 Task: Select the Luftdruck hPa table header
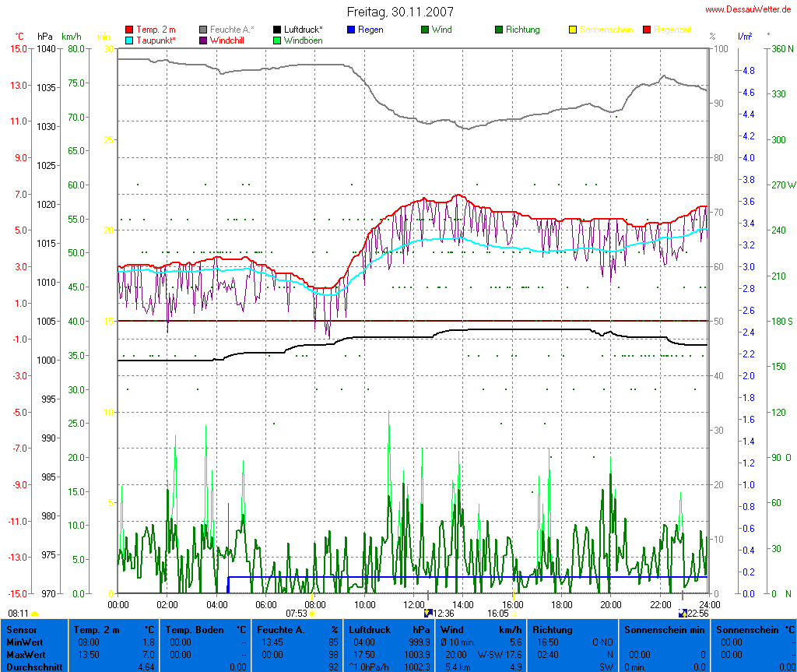(x=389, y=629)
